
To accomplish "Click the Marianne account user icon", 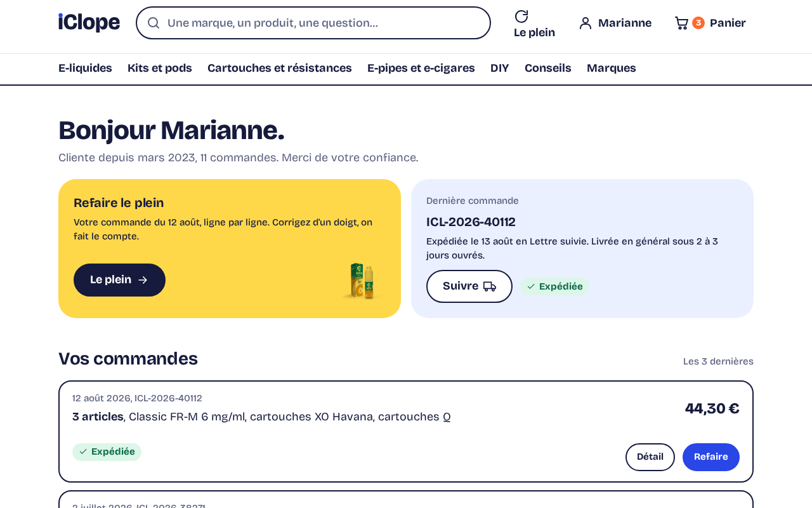I will coord(586,23).
